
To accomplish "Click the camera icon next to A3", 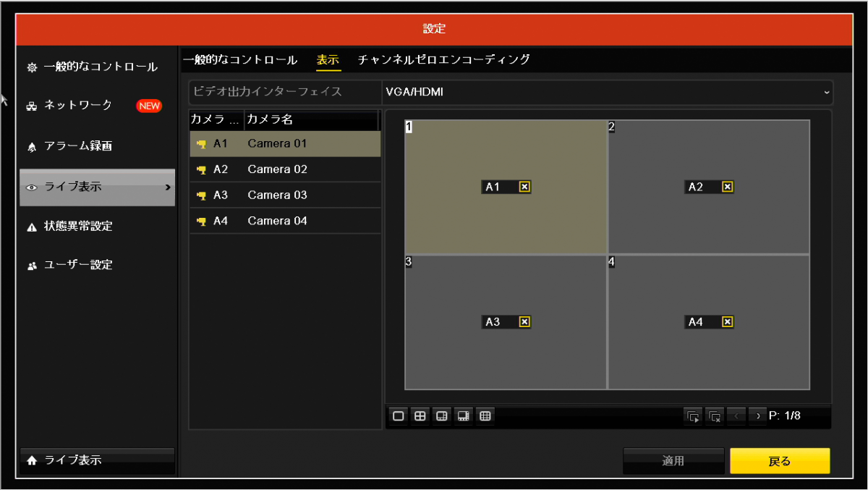I will (x=202, y=195).
